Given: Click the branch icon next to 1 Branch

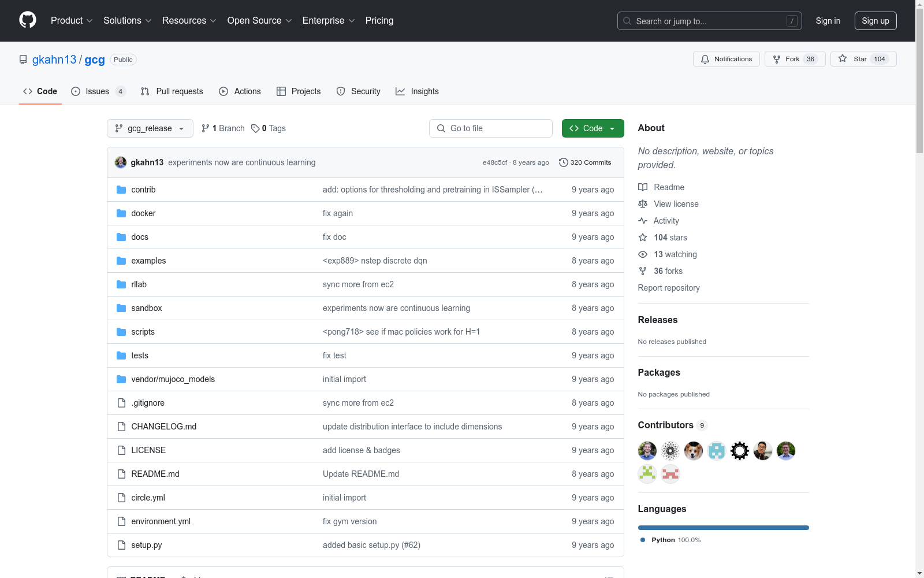Looking at the screenshot, I should click(206, 128).
